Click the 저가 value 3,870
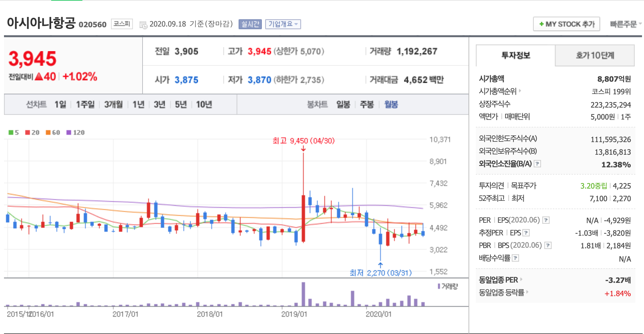 tap(260, 80)
